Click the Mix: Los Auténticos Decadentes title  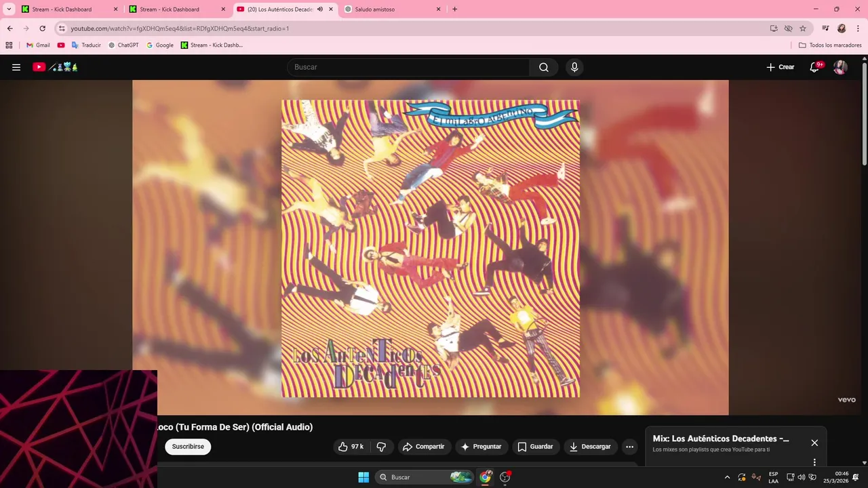coord(721,439)
